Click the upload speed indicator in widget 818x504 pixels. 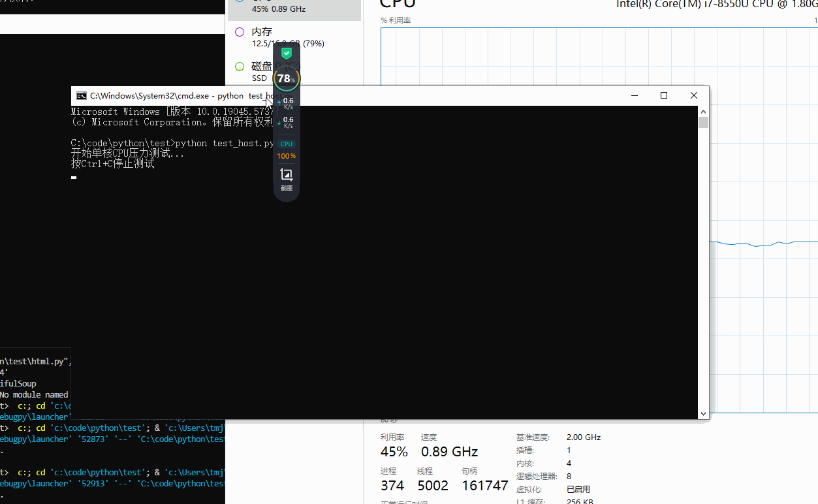[286, 103]
